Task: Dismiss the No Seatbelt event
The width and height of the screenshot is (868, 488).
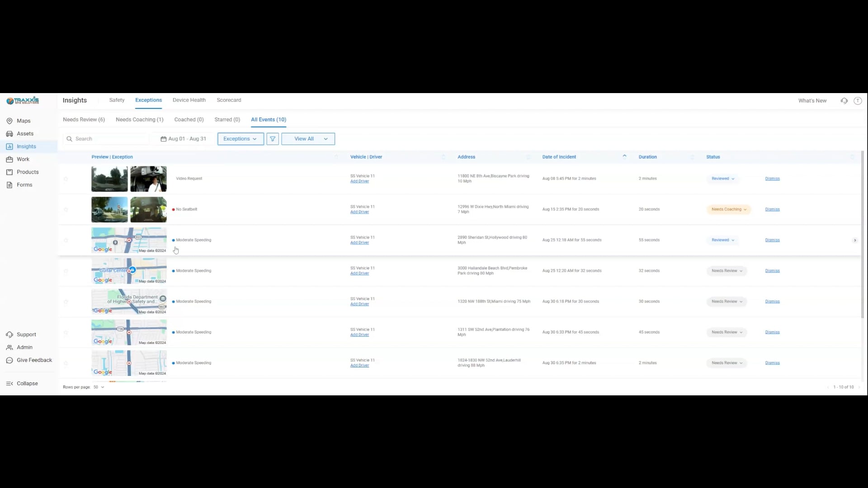Action: click(772, 209)
